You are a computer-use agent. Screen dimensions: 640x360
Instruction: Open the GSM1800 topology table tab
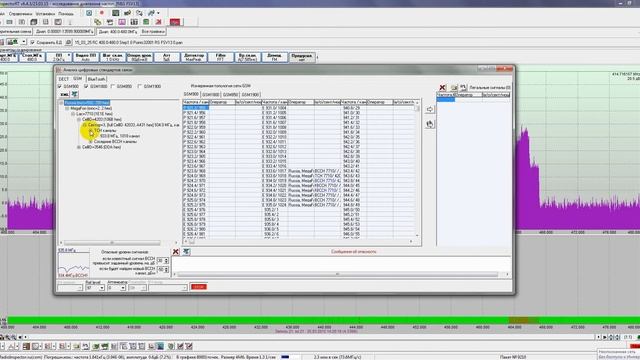pos(211,95)
